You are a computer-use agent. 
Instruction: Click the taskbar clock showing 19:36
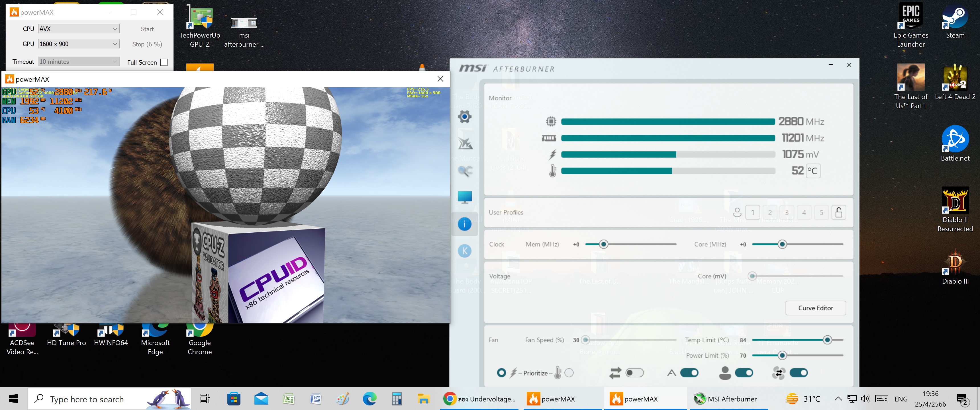930,399
